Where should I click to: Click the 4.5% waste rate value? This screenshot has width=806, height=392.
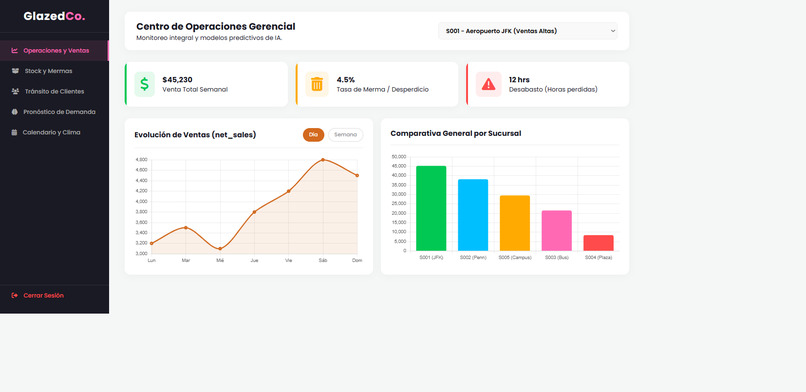346,80
